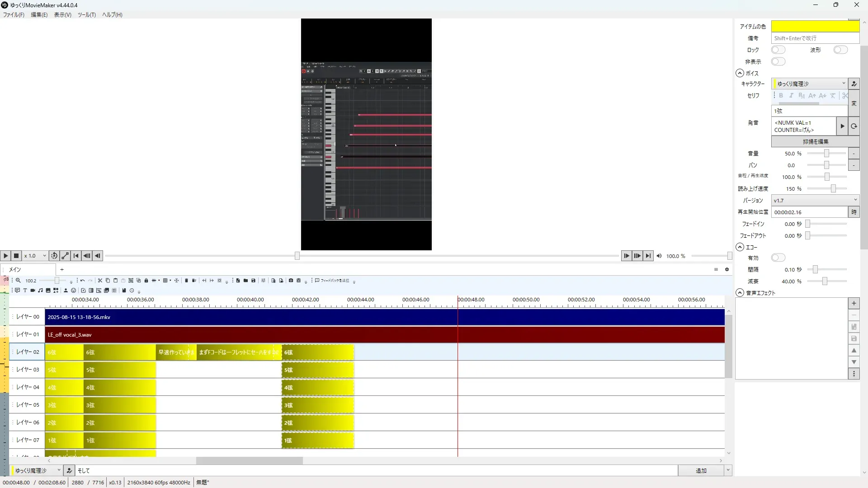
Task: Open the キャラクター ゆっくり魔理沙 dropdown
Action: [x=809, y=84]
